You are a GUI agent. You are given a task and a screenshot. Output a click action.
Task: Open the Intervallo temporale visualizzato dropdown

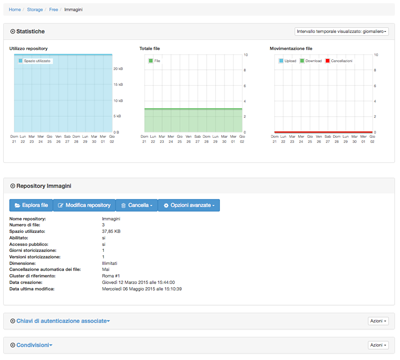pyautogui.click(x=341, y=31)
